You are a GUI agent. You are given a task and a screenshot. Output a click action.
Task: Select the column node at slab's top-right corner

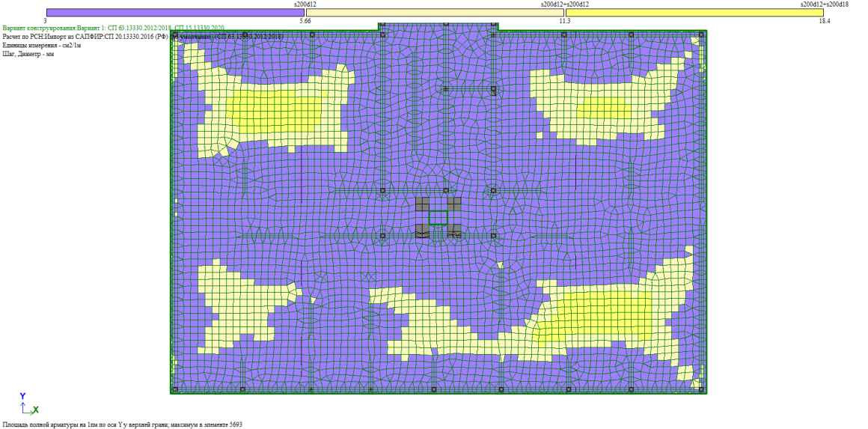click(x=702, y=34)
